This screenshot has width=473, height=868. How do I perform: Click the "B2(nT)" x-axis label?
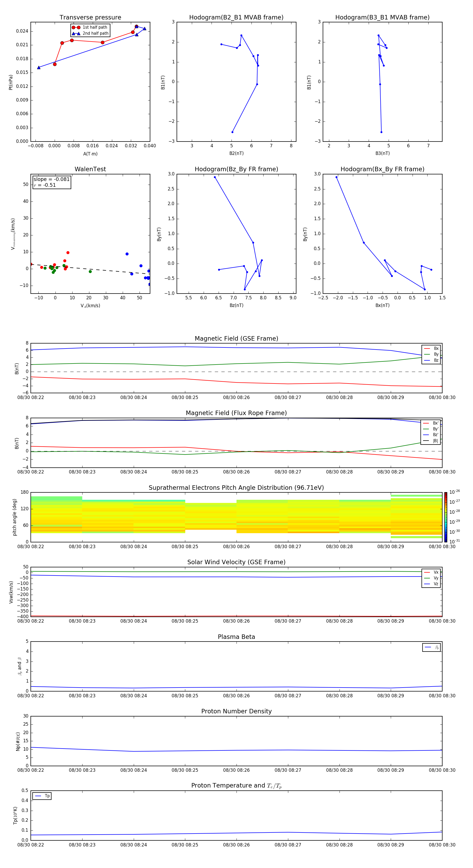coord(236,153)
